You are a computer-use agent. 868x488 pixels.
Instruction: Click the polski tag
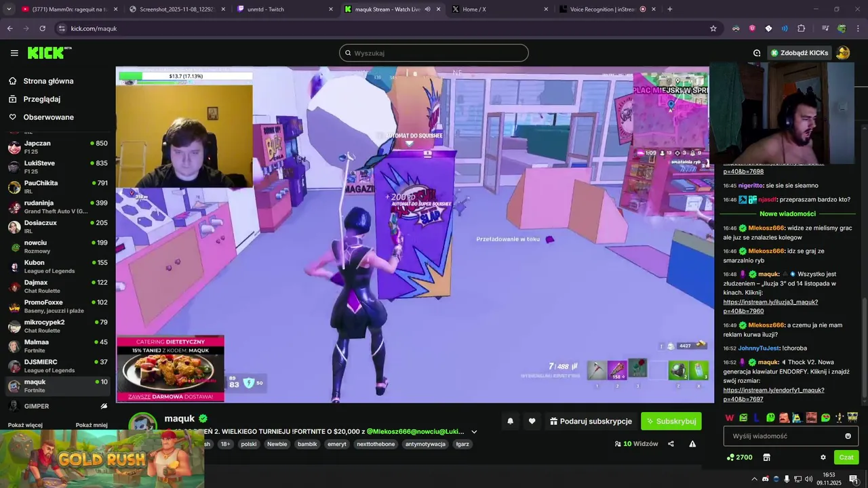[x=249, y=444]
